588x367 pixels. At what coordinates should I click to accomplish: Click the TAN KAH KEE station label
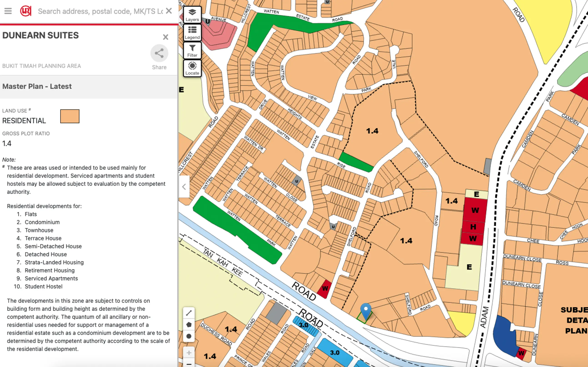[223, 262]
